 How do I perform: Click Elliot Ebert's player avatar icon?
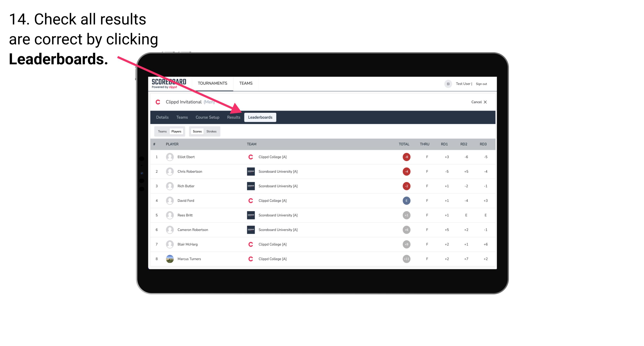(x=169, y=157)
